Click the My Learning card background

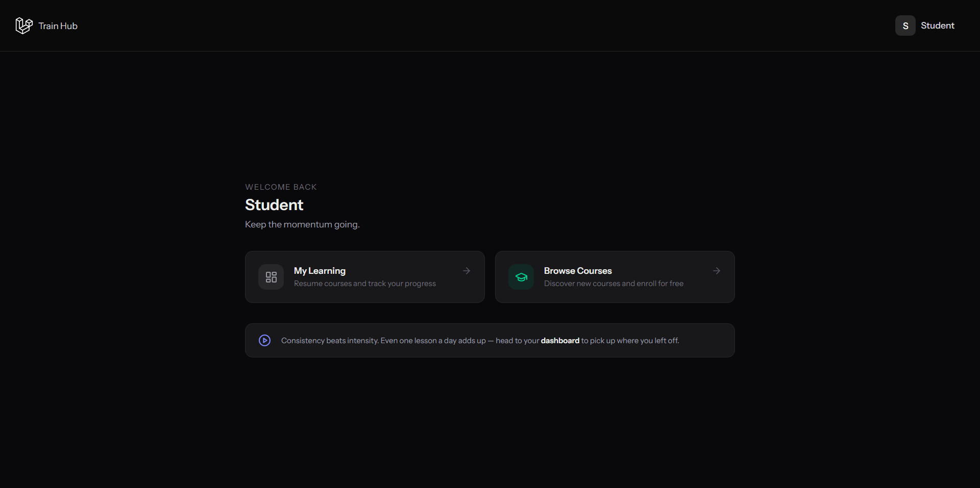[x=365, y=277]
